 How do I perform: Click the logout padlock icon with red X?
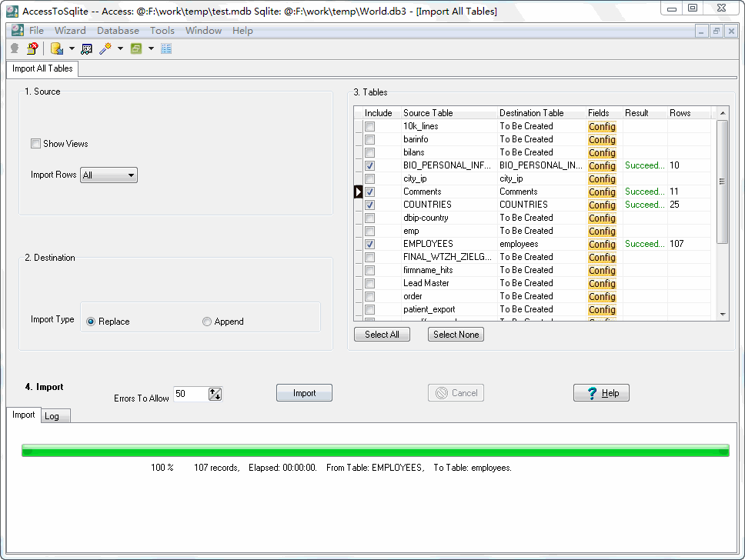pyautogui.click(x=32, y=48)
